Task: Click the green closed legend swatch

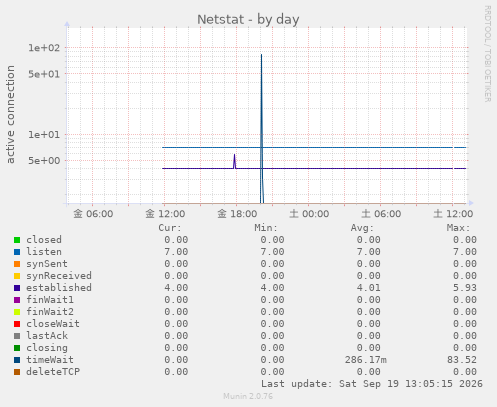Action: [x=17, y=240]
